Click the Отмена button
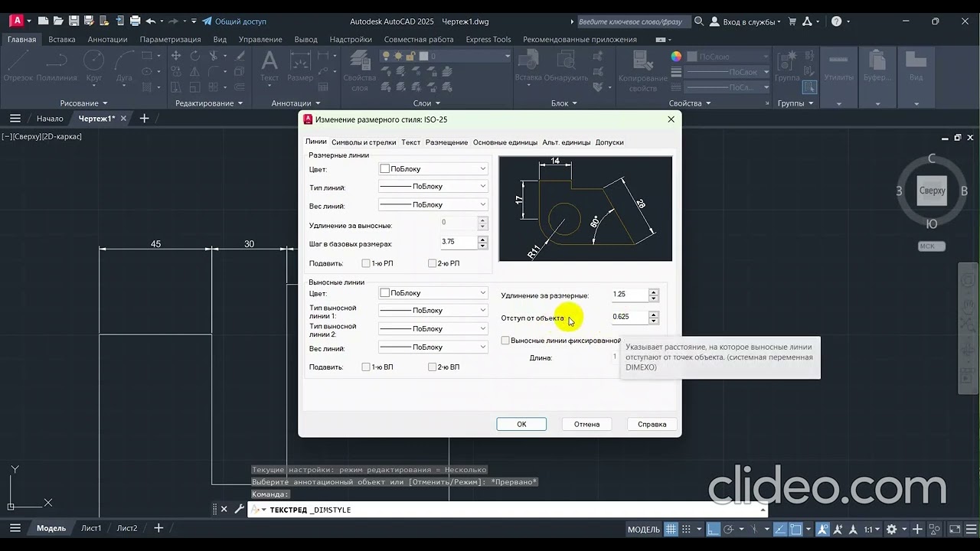Viewport: 980px width, 551px height. (586, 424)
